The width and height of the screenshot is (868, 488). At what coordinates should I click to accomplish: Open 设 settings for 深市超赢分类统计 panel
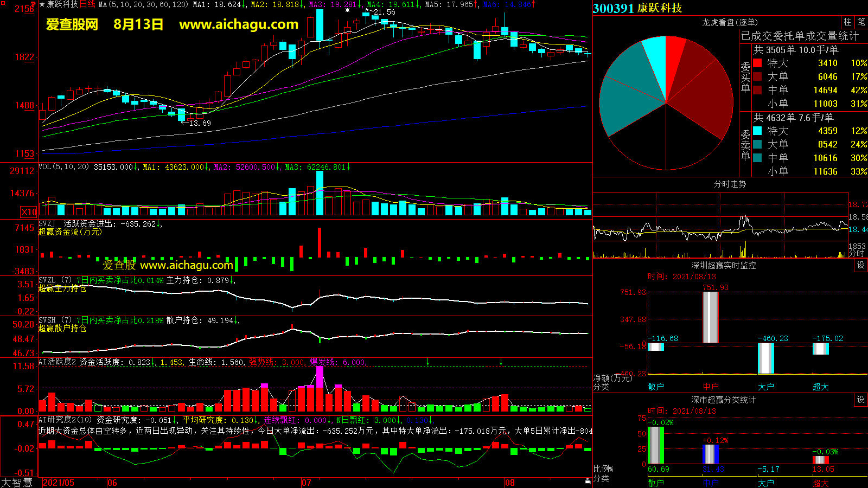(861, 400)
